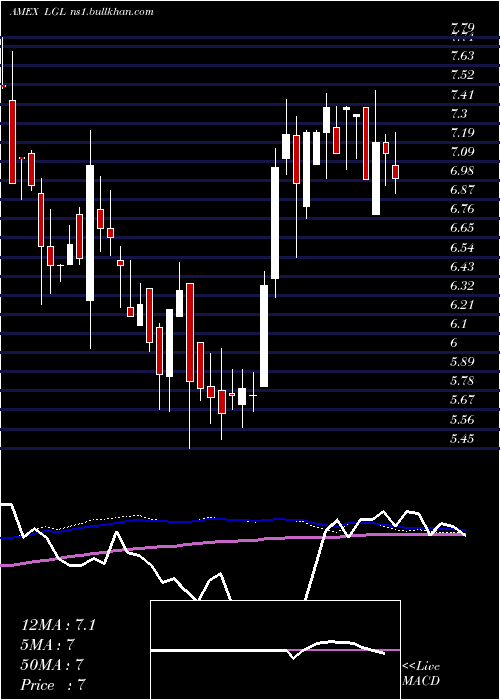Viewport: 500px width, 700px height.
Task: Select the 6.43 price axis label
Action: 462,267
